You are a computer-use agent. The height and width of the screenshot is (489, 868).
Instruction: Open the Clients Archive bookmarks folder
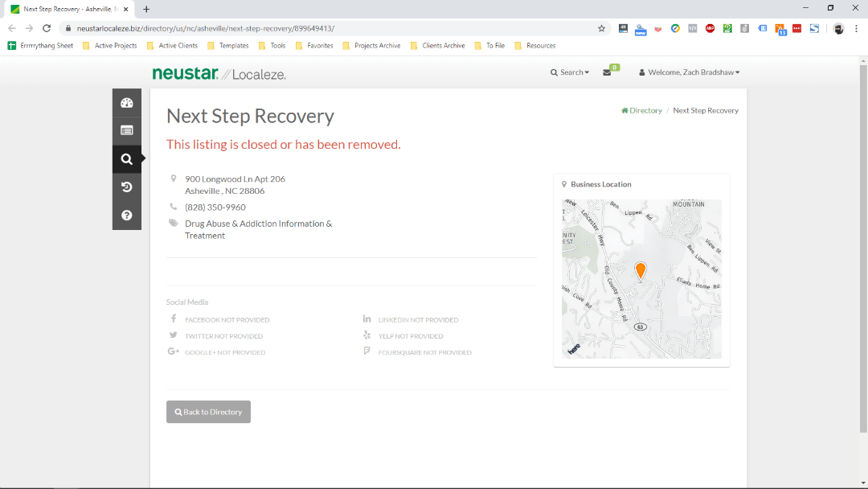point(438,45)
